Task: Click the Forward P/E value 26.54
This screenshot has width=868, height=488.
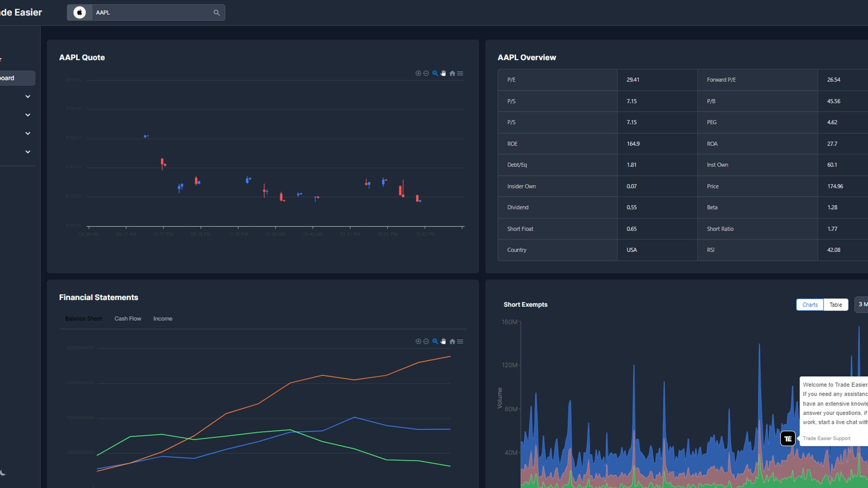Action: (833, 80)
